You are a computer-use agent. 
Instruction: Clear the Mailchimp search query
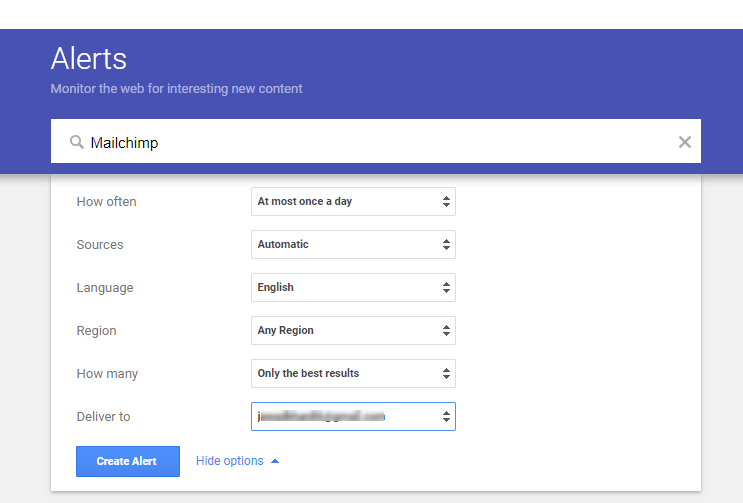(684, 142)
